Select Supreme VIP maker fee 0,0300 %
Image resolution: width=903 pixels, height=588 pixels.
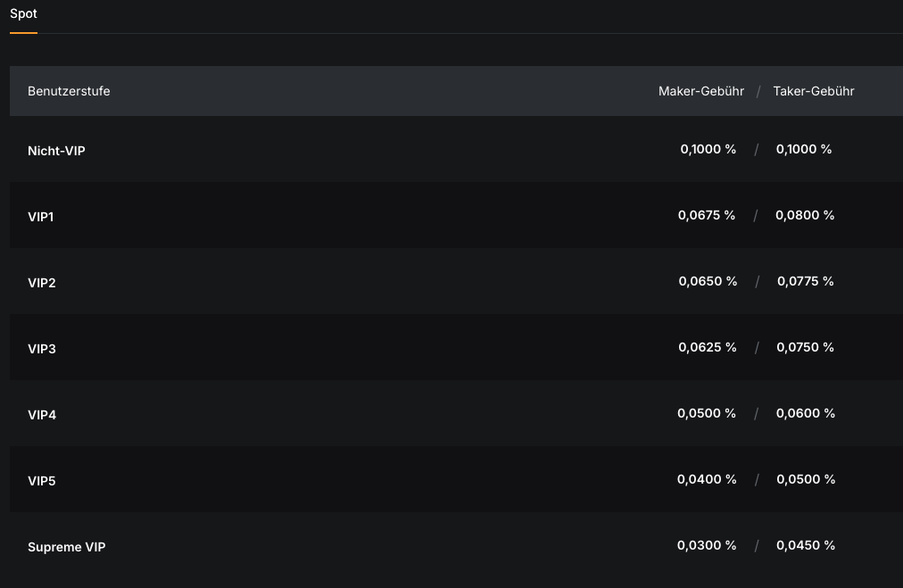[707, 545]
